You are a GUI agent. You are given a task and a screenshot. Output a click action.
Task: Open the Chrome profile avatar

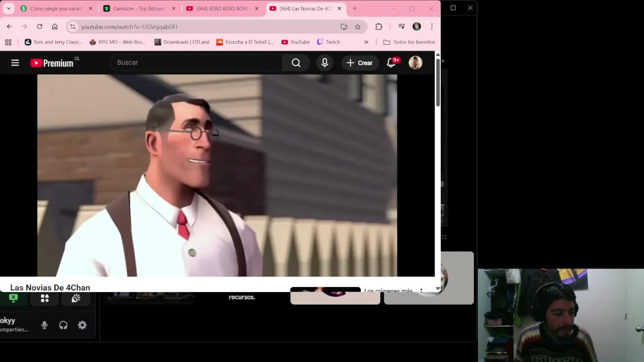coord(417,27)
